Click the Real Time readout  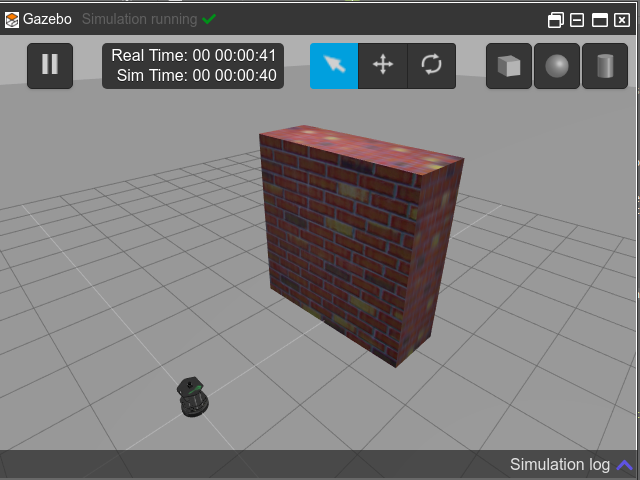[x=194, y=56]
